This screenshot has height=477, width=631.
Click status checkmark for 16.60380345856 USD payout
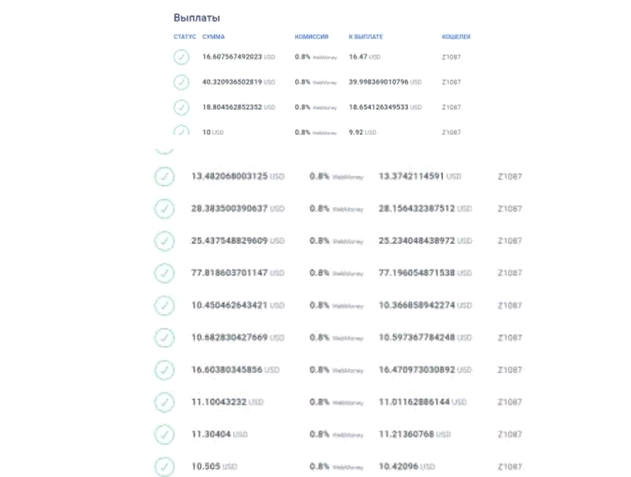point(164,370)
